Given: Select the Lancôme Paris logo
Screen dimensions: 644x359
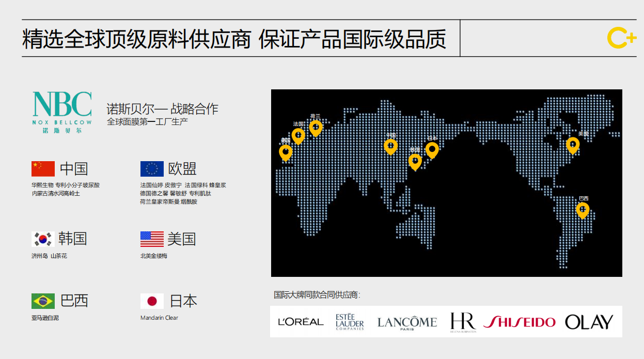Looking at the screenshot, I should pyautogui.click(x=407, y=322).
